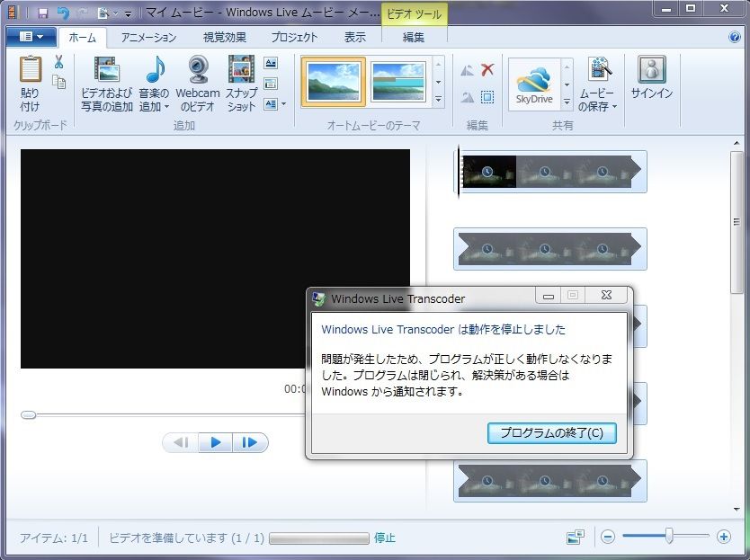This screenshot has width=750, height=560.
Task: Open the application file menu button
Action: coord(31,37)
